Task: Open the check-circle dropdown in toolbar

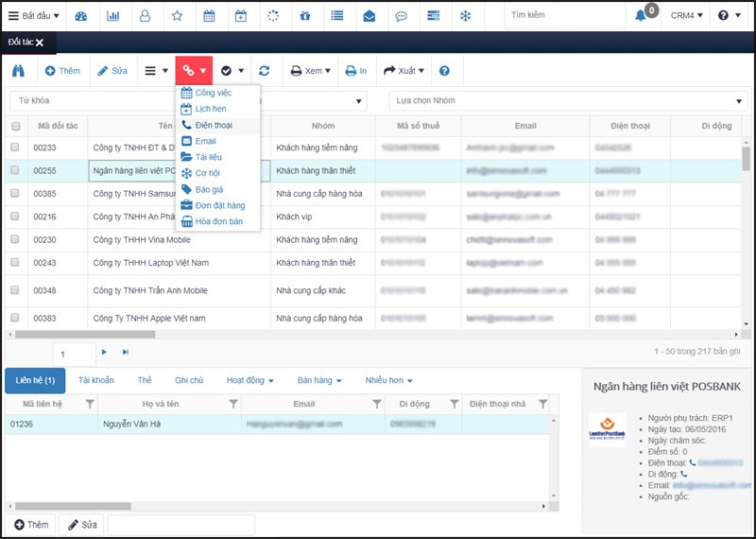Action: [232, 71]
